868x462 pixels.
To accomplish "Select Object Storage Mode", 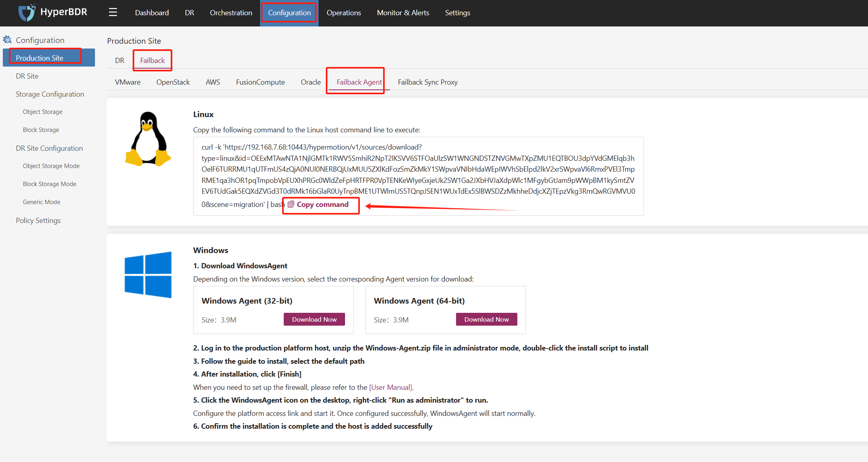I will click(51, 166).
